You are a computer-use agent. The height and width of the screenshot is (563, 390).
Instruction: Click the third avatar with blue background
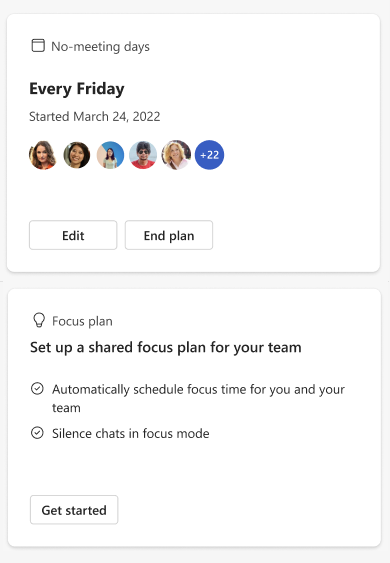(110, 155)
